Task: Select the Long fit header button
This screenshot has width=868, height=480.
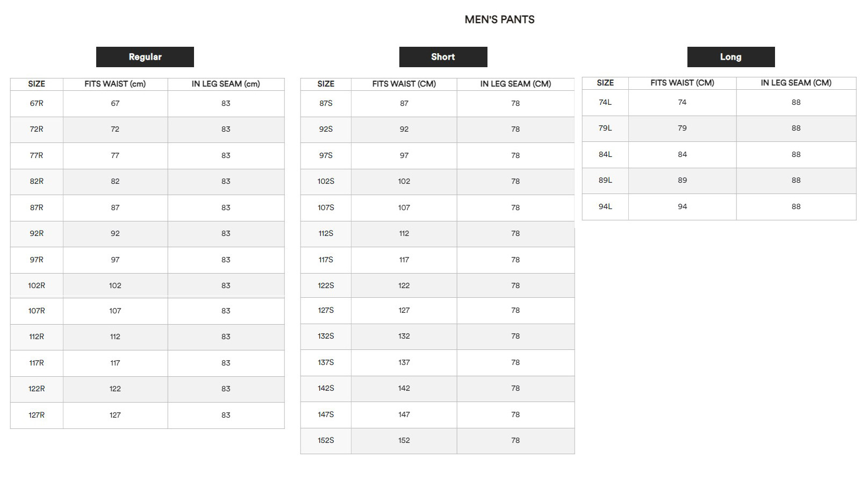Action: click(731, 57)
